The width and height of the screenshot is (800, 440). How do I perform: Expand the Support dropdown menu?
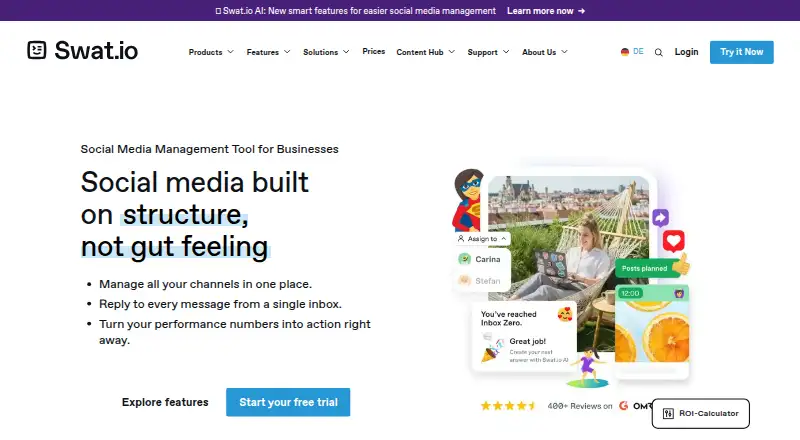[488, 52]
